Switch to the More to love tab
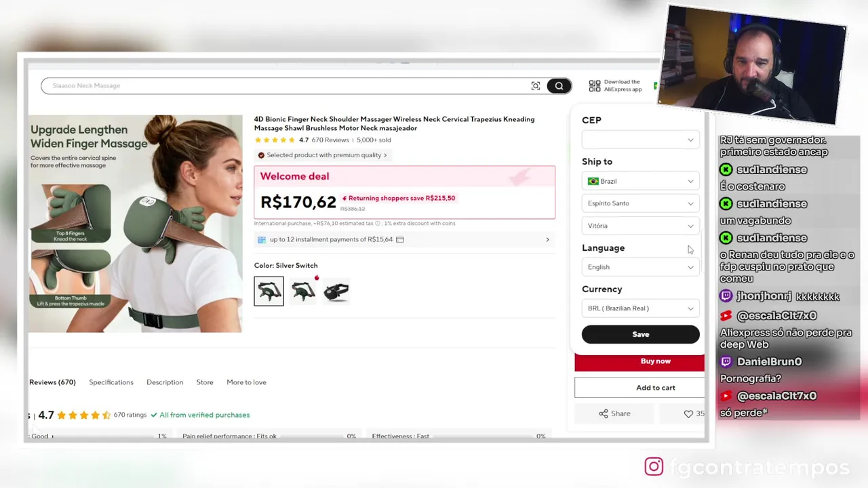The width and height of the screenshot is (868, 488). click(246, 382)
